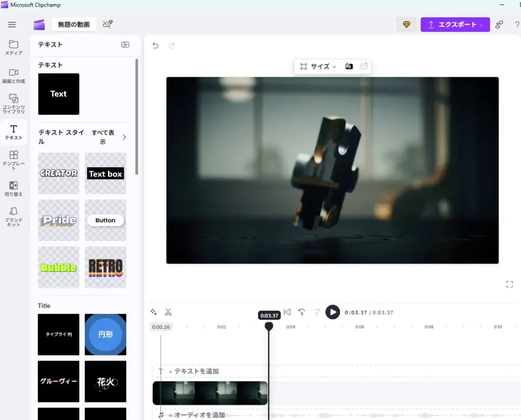Collapse the text side panel
Image resolution: width=521 pixels, height=420 pixels.
click(x=125, y=44)
